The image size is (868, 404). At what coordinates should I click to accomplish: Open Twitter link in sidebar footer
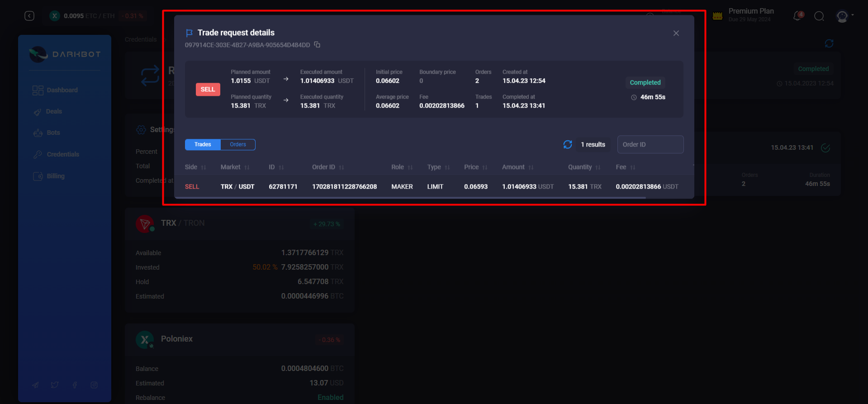click(x=55, y=385)
